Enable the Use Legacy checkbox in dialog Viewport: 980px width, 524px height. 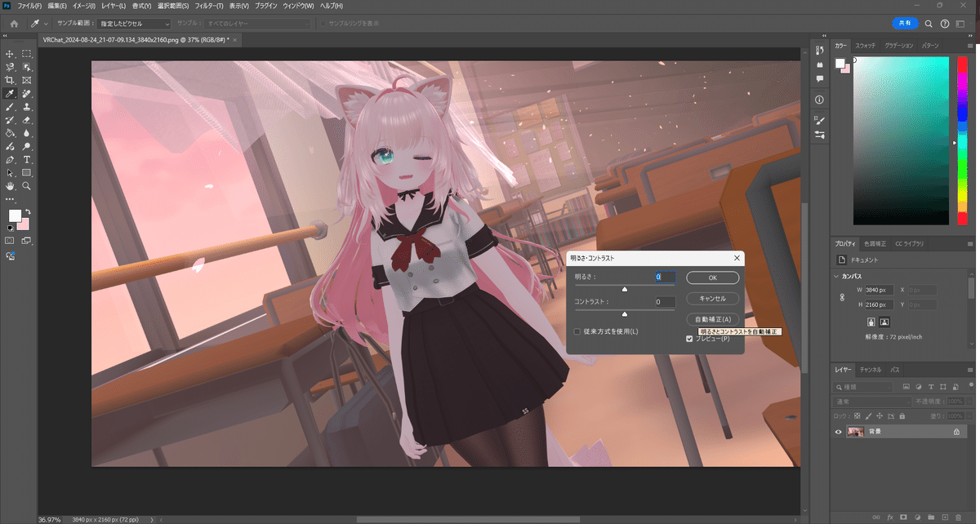577,331
